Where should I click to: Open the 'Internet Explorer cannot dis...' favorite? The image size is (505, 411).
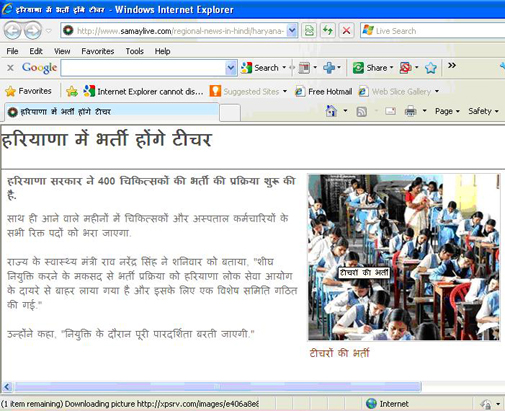(x=143, y=91)
